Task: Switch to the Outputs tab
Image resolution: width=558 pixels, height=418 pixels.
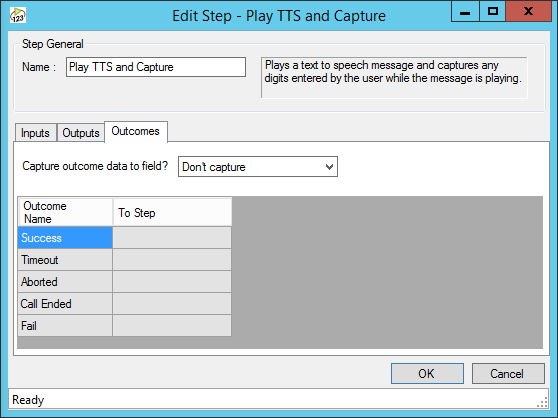Action: 81,133
